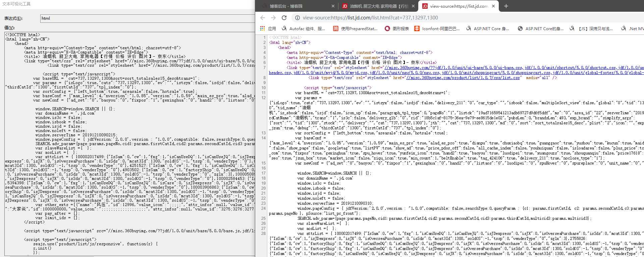Open the header.css link in source line 7
644x257 pixels.
(x=280, y=73)
